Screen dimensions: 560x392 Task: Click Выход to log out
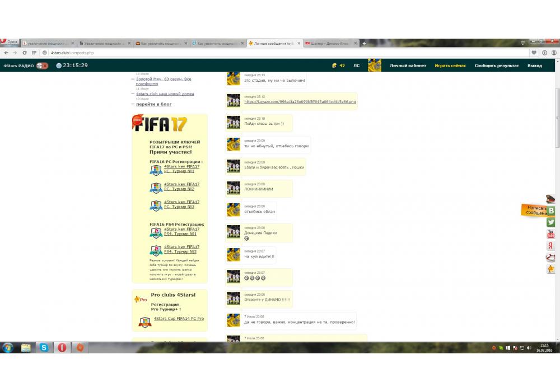click(x=535, y=66)
